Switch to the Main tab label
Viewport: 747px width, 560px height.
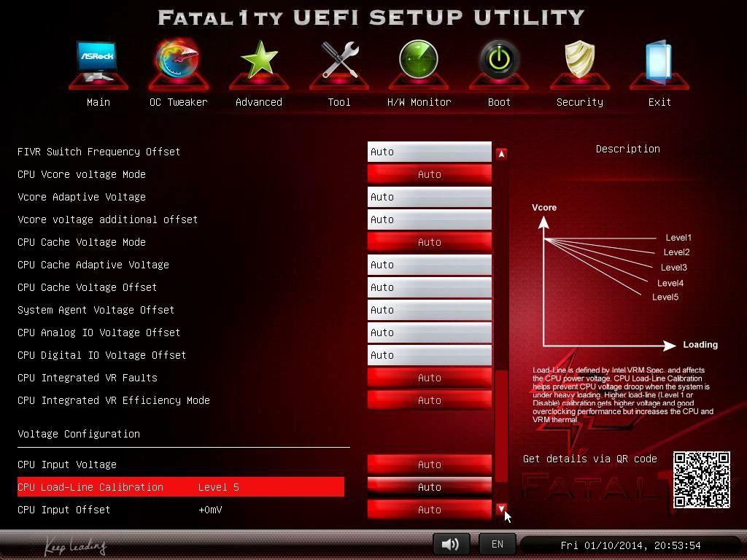(x=98, y=102)
